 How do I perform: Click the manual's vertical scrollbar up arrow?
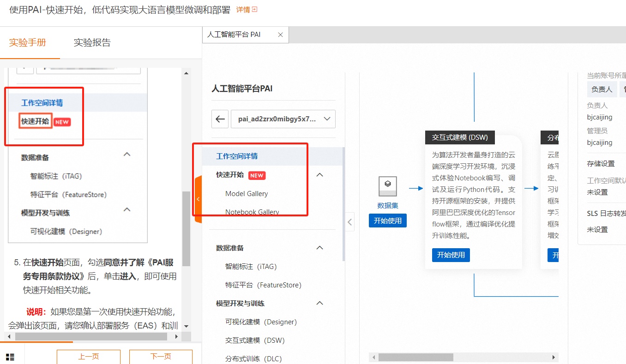click(x=187, y=73)
